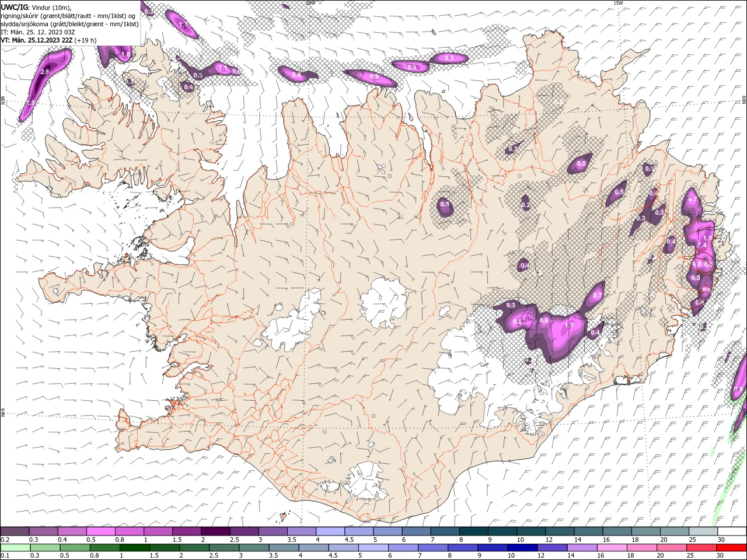Screen dimensions: 747x560
Task: Click the 0.7 snow value above the 1.9 blob
Action: 597,296
